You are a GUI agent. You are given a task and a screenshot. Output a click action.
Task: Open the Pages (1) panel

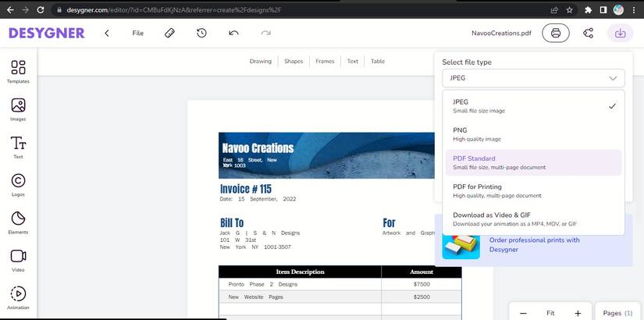click(x=617, y=313)
